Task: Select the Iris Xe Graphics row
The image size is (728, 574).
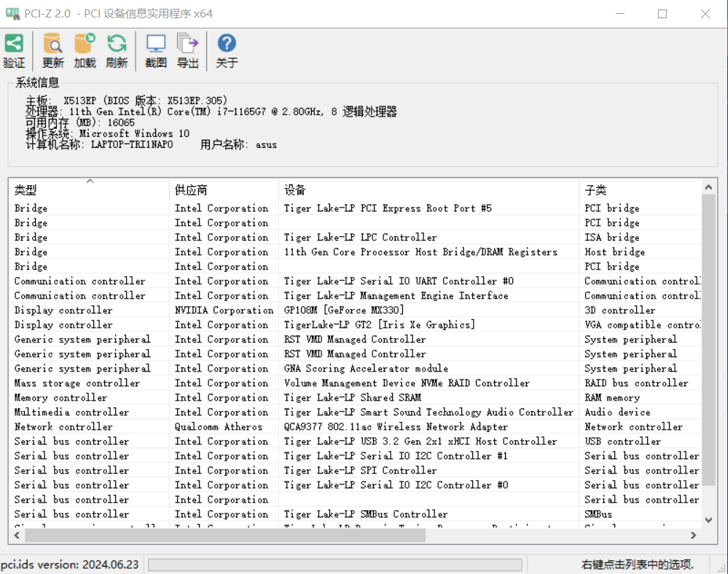Action: (x=355, y=325)
